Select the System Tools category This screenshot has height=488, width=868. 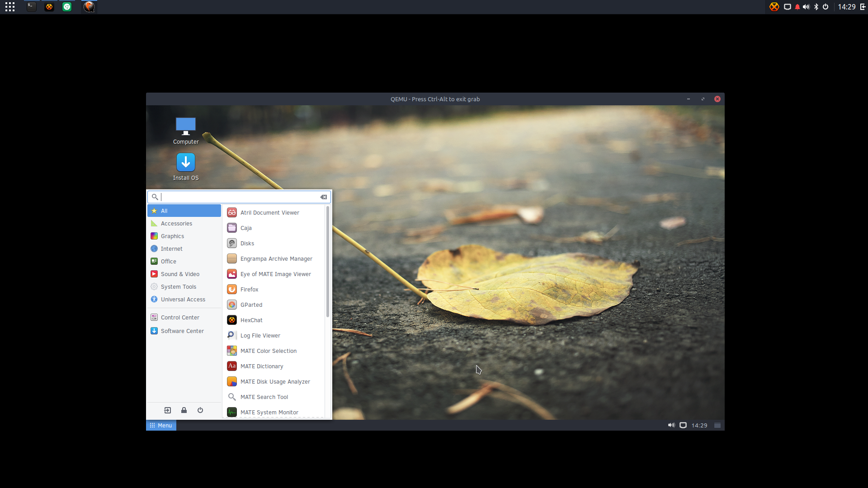[x=184, y=287]
